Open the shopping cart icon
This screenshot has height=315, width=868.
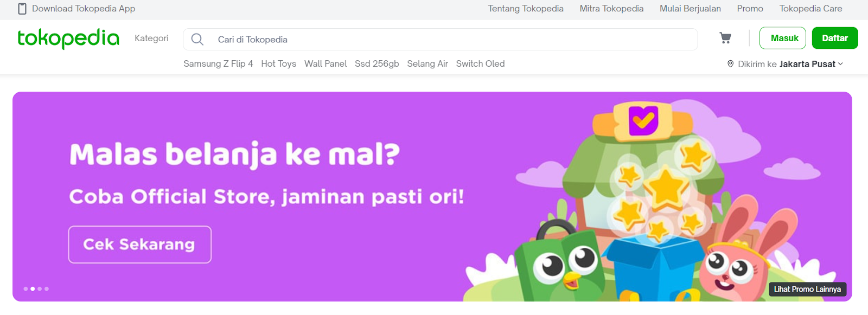(725, 38)
